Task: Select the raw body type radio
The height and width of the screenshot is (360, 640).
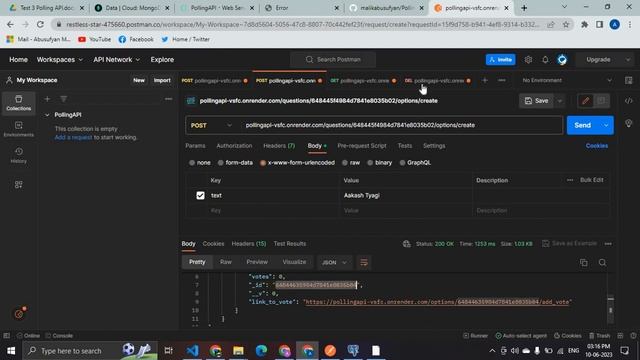Action: 345,162
